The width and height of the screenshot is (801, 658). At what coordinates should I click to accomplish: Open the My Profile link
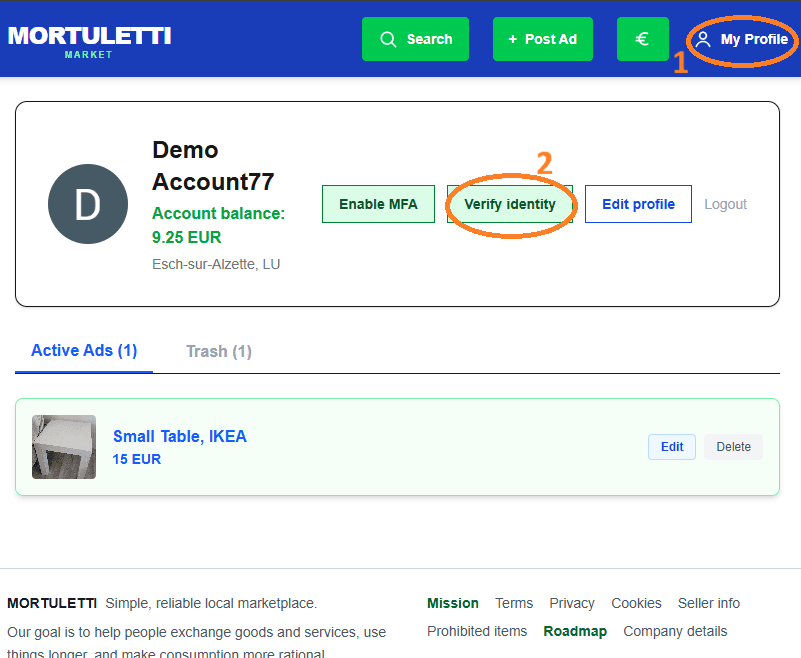(x=742, y=39)
